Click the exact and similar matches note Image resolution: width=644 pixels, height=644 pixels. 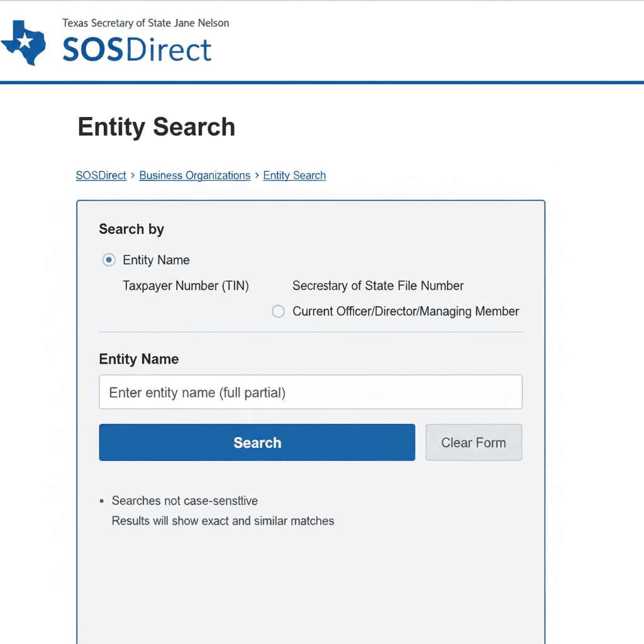coord(223,521)
